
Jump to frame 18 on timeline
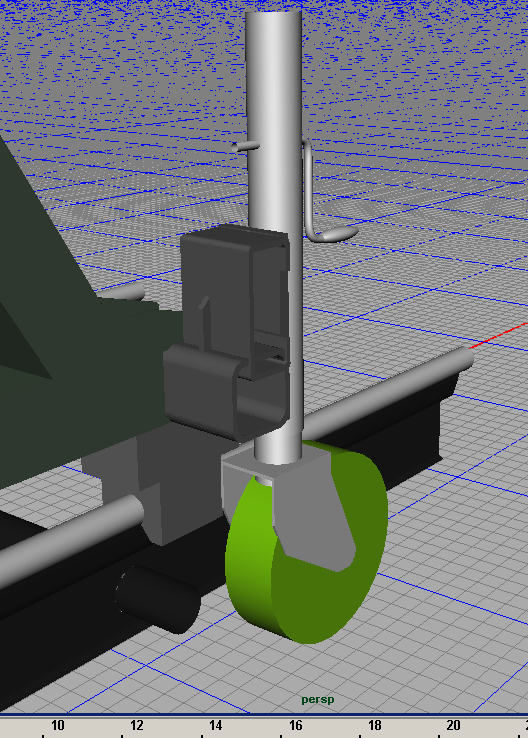(x=375, y=725)
